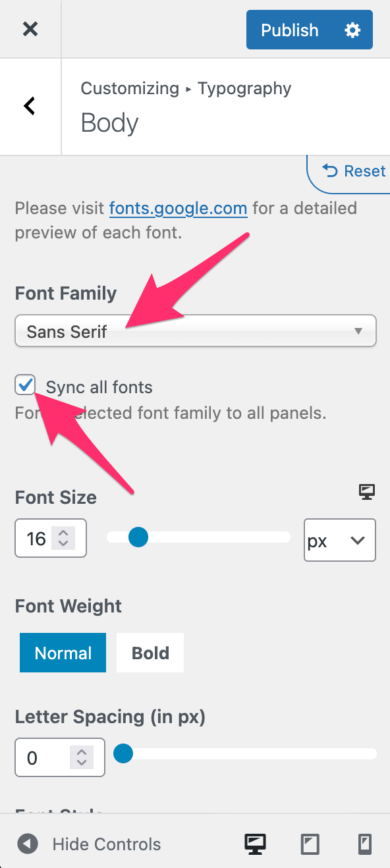
Task: Click the Font Size stepper arrows
Action: [63, 539]
